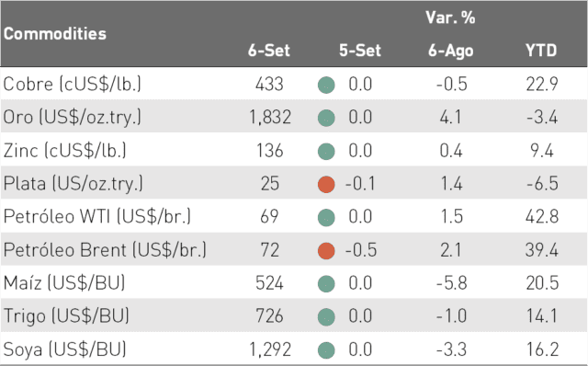Select the Commodities header label
Viewport: 588px width, 366px height.
55,34
